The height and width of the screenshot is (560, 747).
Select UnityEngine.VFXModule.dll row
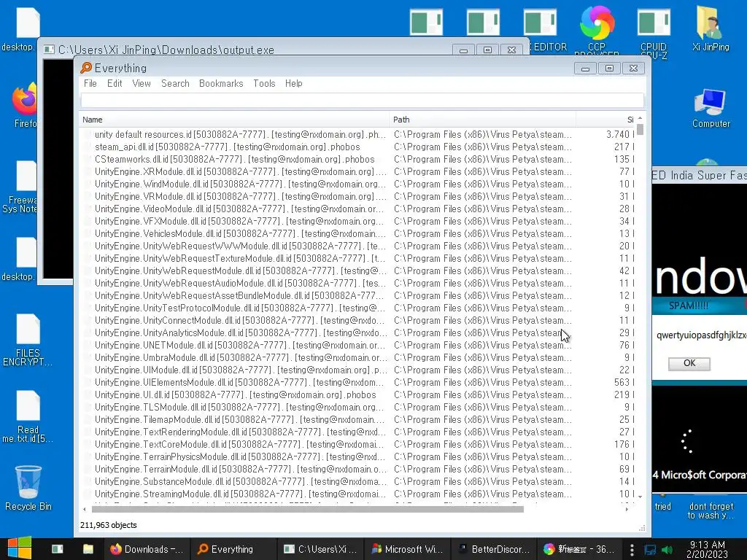click(x=357, y=221)
